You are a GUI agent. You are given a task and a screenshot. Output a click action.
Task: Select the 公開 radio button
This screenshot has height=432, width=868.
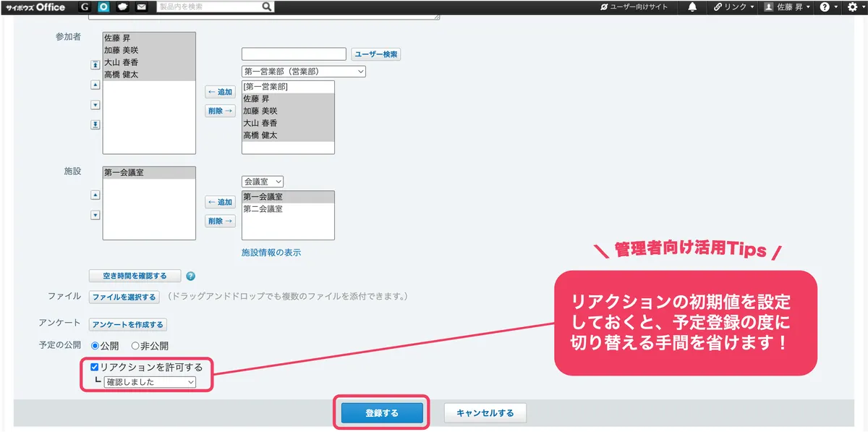(x=95, y=346)
